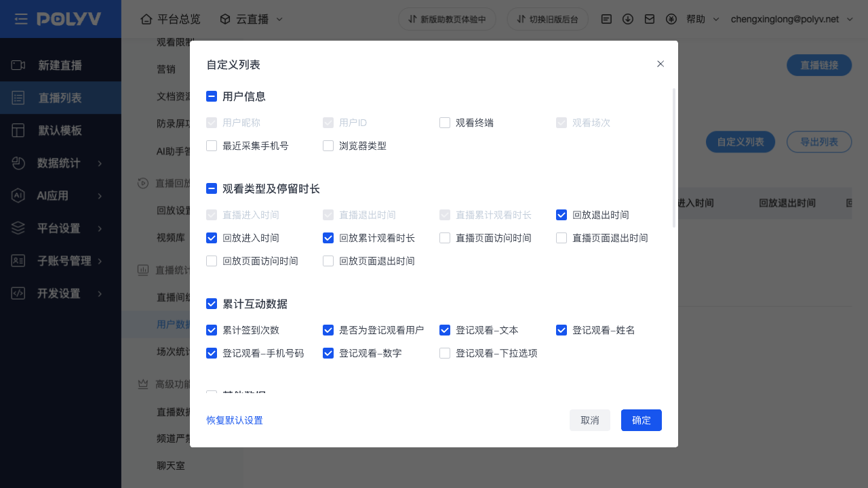Click the document note icon in the top bar
Image resolution: width=868 pixels, height=488 pixels.
point(606,19)
